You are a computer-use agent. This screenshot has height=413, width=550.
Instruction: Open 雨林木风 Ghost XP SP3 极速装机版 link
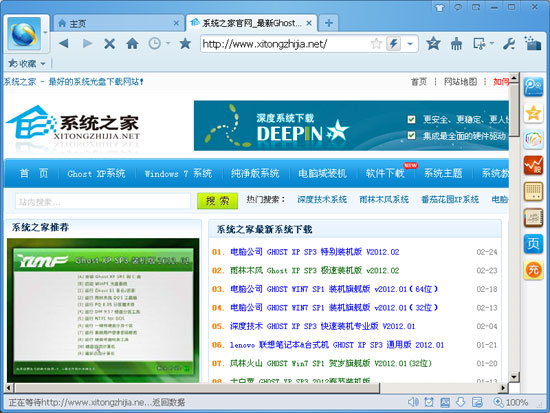tap(315, 271)
